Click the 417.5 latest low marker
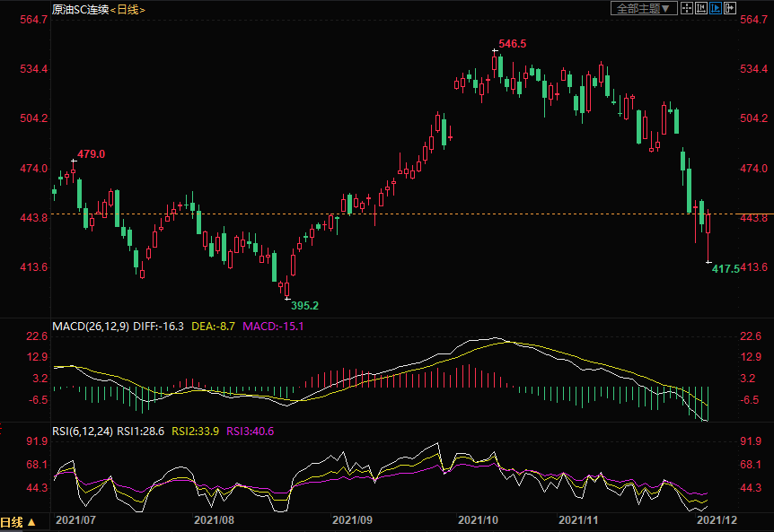The image size is (774, 532). point(725,268)
